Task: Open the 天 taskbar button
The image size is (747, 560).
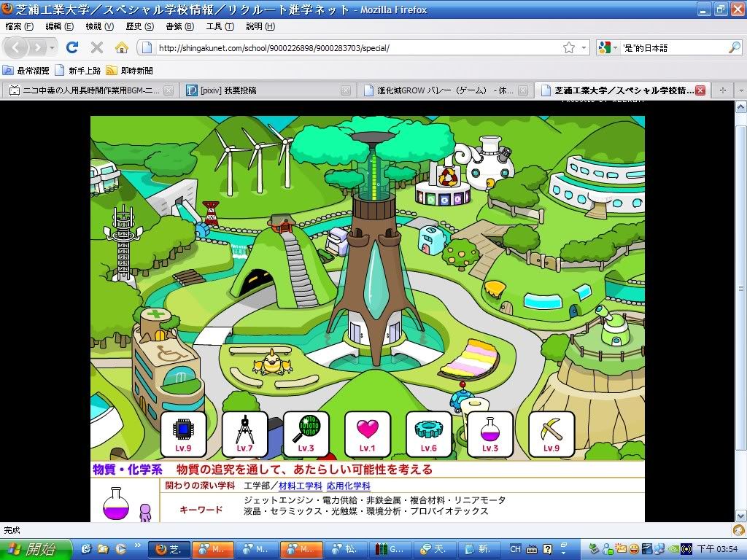Action: point(435,550)
